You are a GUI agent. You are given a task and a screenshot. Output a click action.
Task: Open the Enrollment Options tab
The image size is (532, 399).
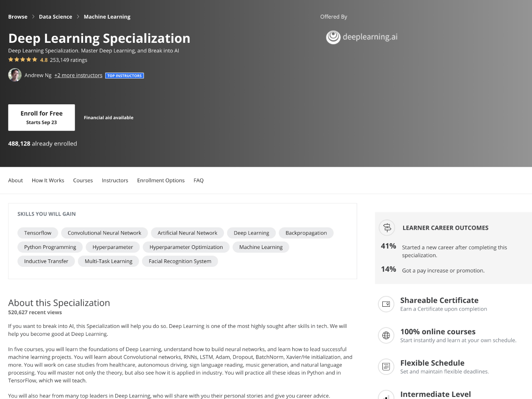161,180
